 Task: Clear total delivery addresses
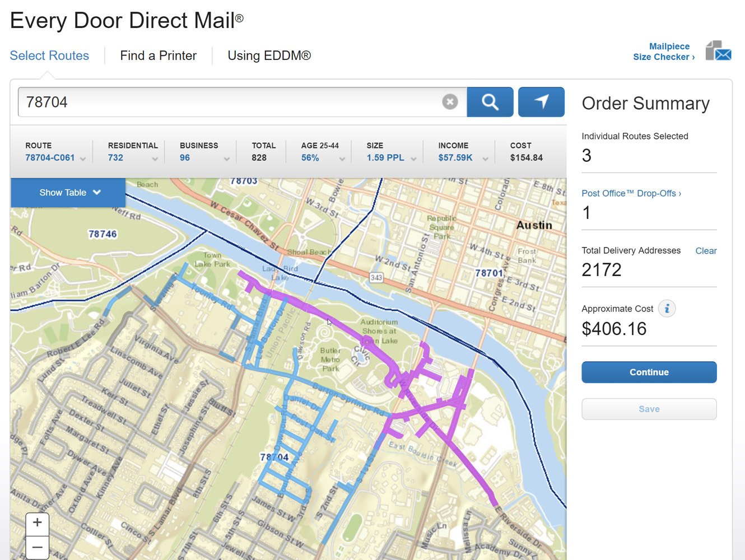click(x=706, y=251)
